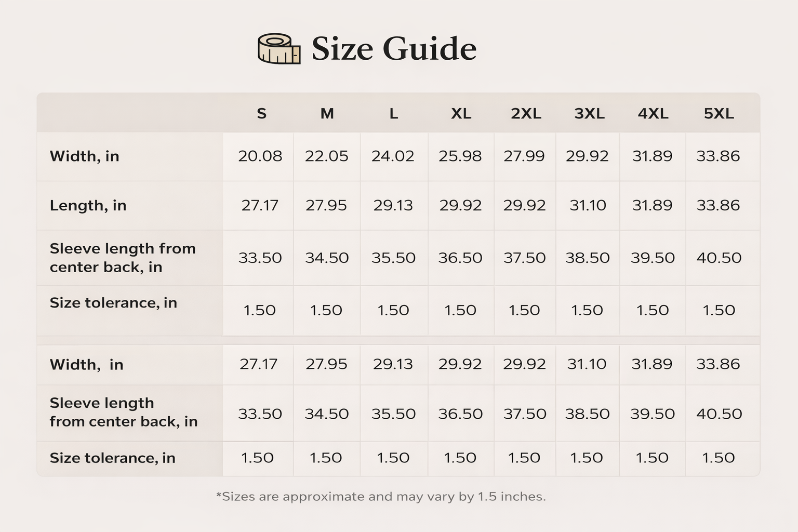Image resolution: width=798 pixels, height=532 pixels.
Task: Click the "Length, in" row label
Action: coord(88,206)
